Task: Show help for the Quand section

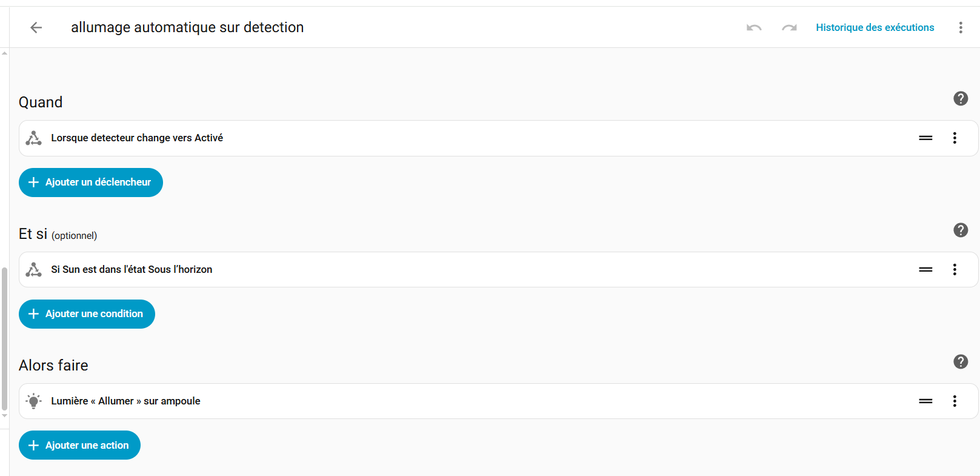Action: tap(961, 99)
